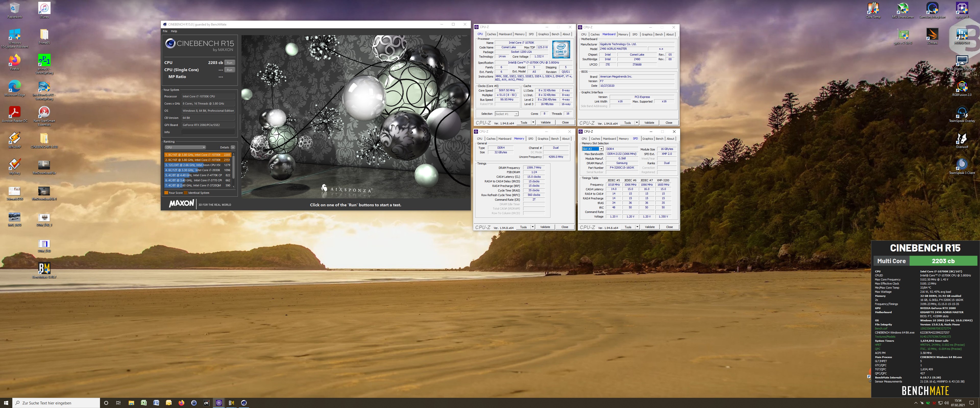
Task: Open the Socket #1 selection dropdown
Action: (507, 114)
